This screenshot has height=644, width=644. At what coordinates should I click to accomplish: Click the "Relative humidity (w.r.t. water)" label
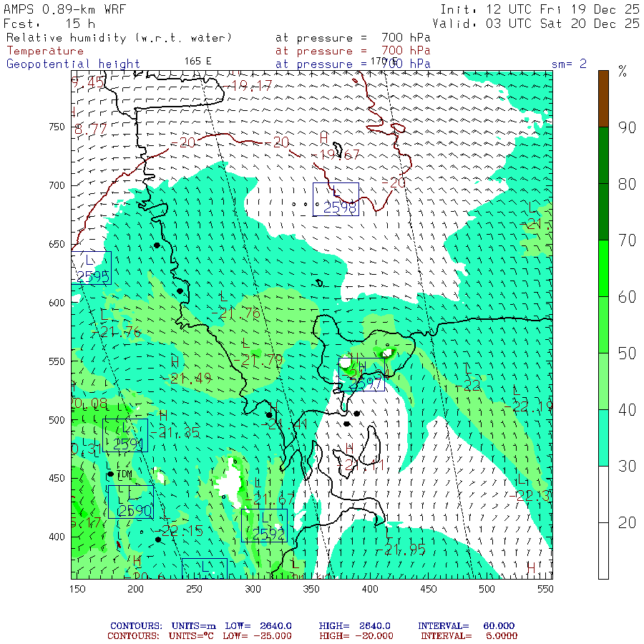119,38
